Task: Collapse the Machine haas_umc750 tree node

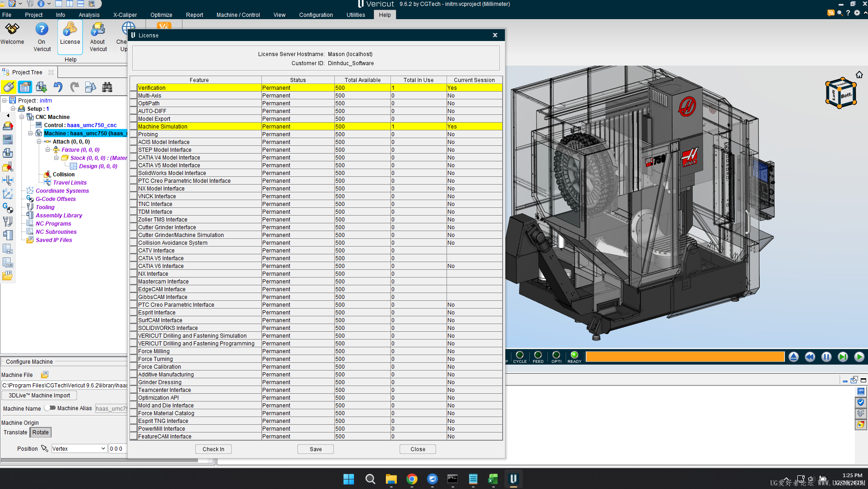Action: (x=31, y=134)
